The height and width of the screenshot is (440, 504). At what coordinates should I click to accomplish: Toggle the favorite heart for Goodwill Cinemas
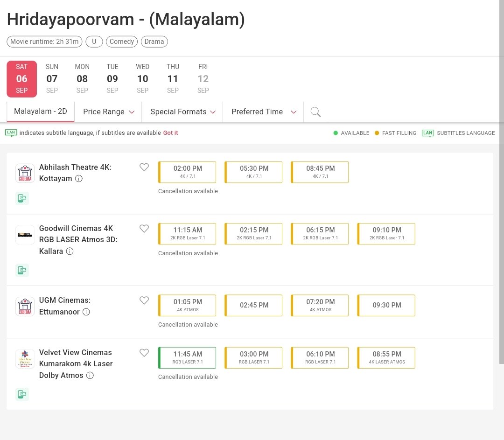(x=144, y=228)
